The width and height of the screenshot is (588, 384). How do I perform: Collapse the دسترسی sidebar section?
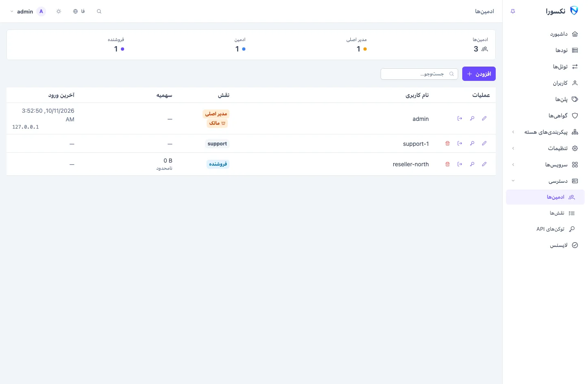[545, 181]
